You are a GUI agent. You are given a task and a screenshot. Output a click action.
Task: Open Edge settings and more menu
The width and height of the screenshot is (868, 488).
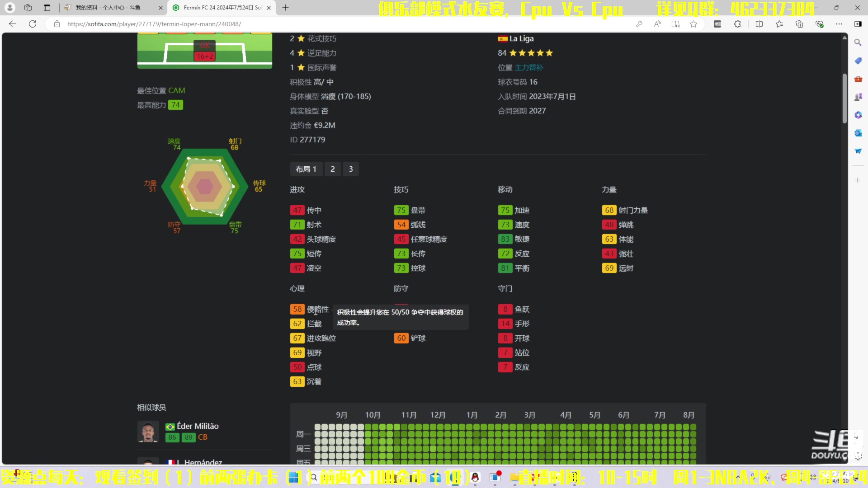coord(839,24)
